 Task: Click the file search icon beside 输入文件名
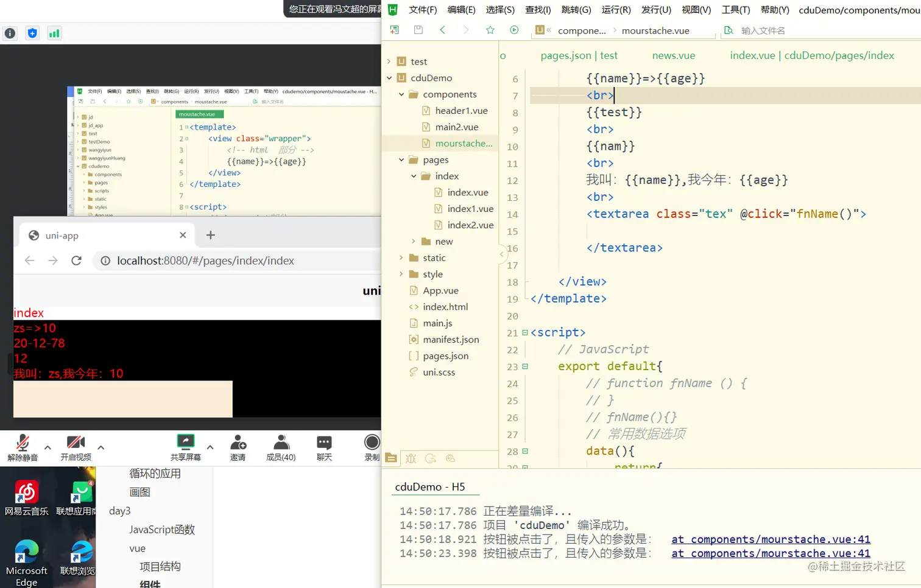click(x=729, y=30)
